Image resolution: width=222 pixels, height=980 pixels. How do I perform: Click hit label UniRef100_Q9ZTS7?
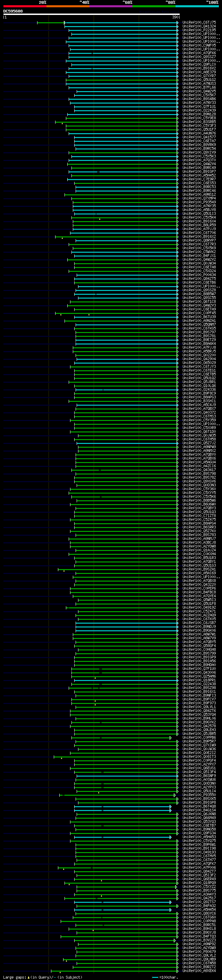coord(199,902)
